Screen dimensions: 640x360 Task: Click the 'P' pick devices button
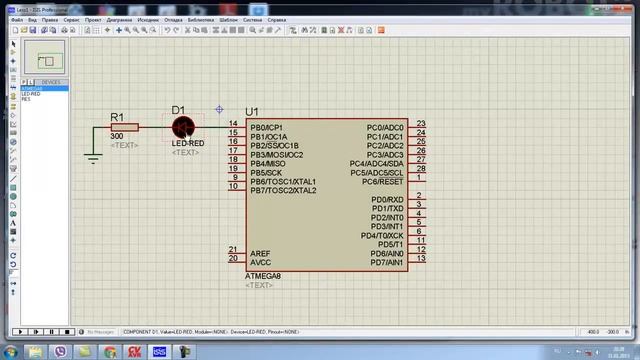(24, 82)
